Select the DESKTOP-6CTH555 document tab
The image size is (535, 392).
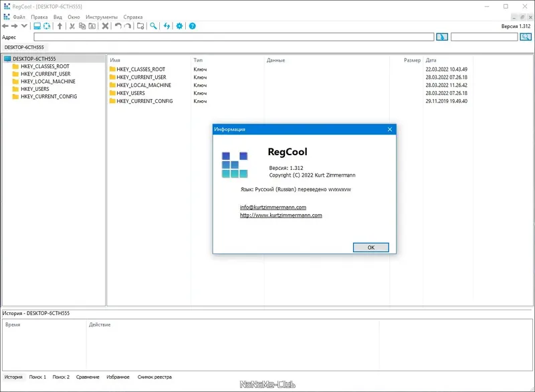[24, 47]
